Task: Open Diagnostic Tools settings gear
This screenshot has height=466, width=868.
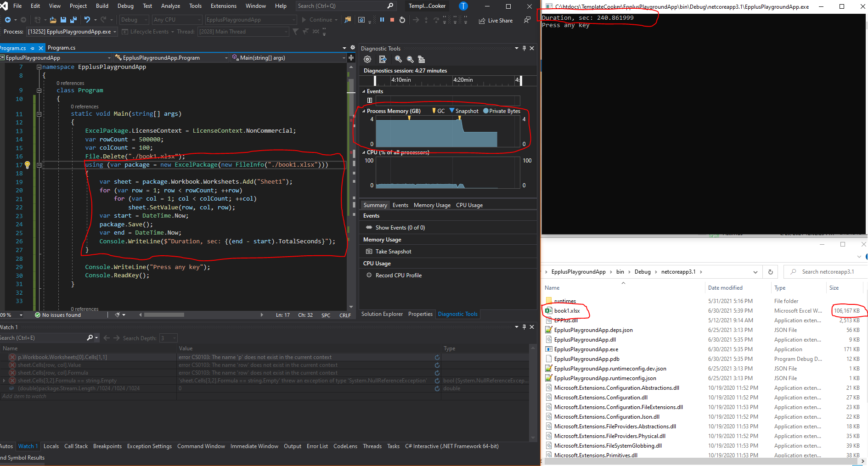Action: click(367, 59)
